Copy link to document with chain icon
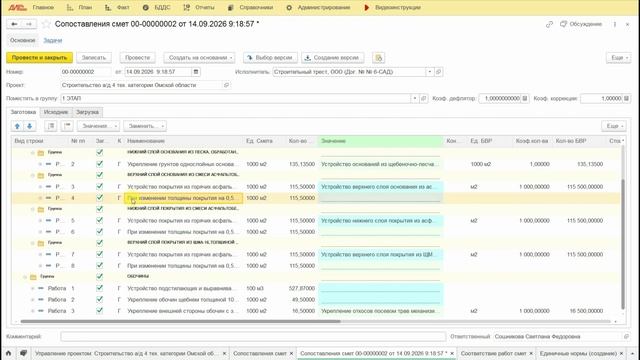This screenshot has width=640, height=360. click(x=549, y=24)
